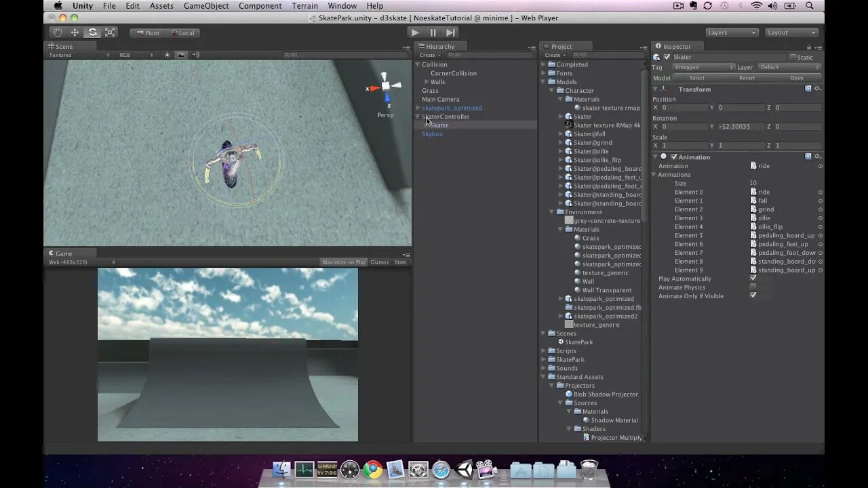This screenshot has width=868, height=488.
Task: Toggle Animate Physics checkbox
Action: [x=753, y=287]
